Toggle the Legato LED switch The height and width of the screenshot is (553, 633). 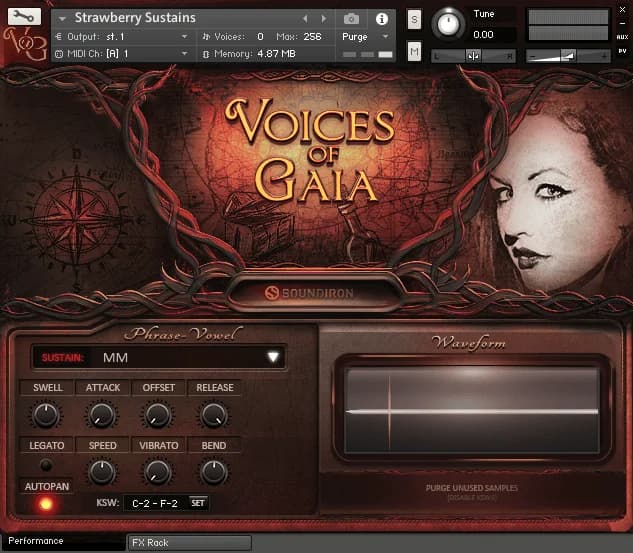point(46,465)
